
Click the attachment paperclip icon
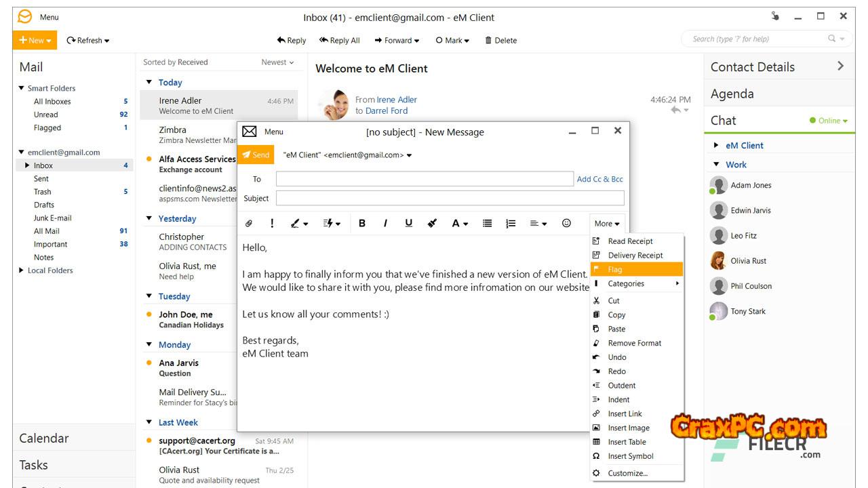tap(249, 224)
